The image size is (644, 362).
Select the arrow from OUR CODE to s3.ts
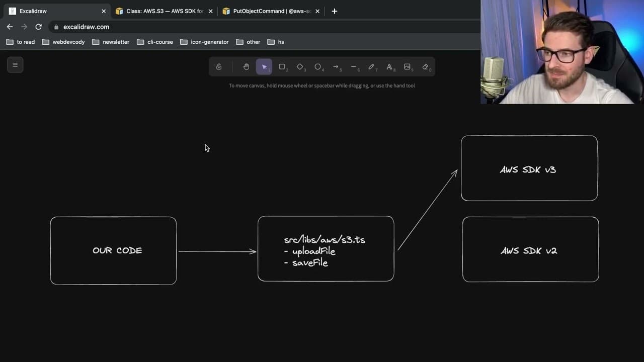click(x=217, y=251)
